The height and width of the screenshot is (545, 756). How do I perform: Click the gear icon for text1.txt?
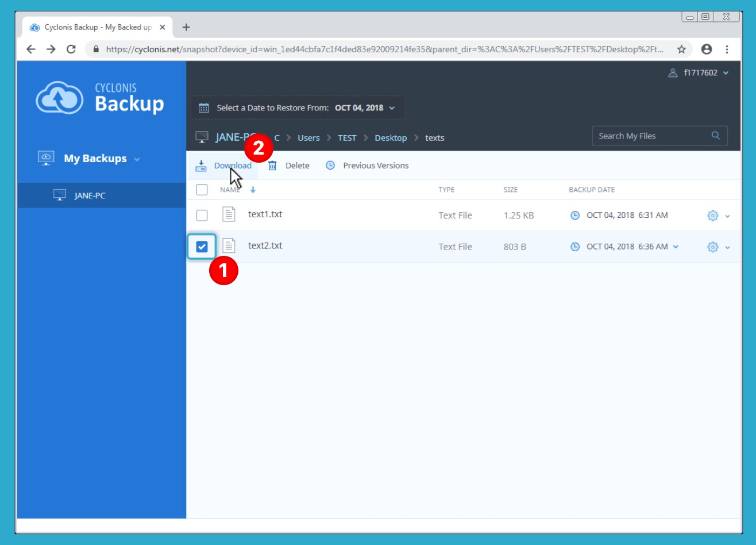pyautogui.click(x=712, y=216)
